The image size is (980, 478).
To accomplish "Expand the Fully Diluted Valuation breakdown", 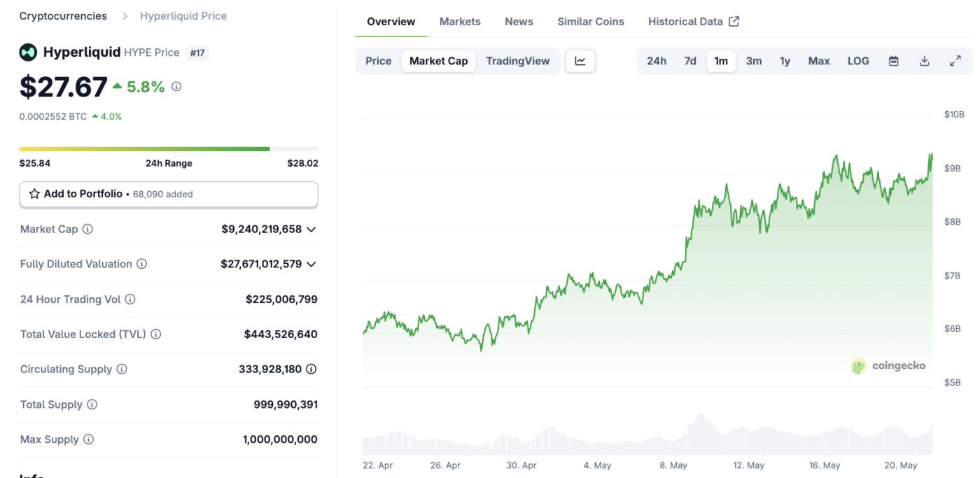I will point(311,264).
